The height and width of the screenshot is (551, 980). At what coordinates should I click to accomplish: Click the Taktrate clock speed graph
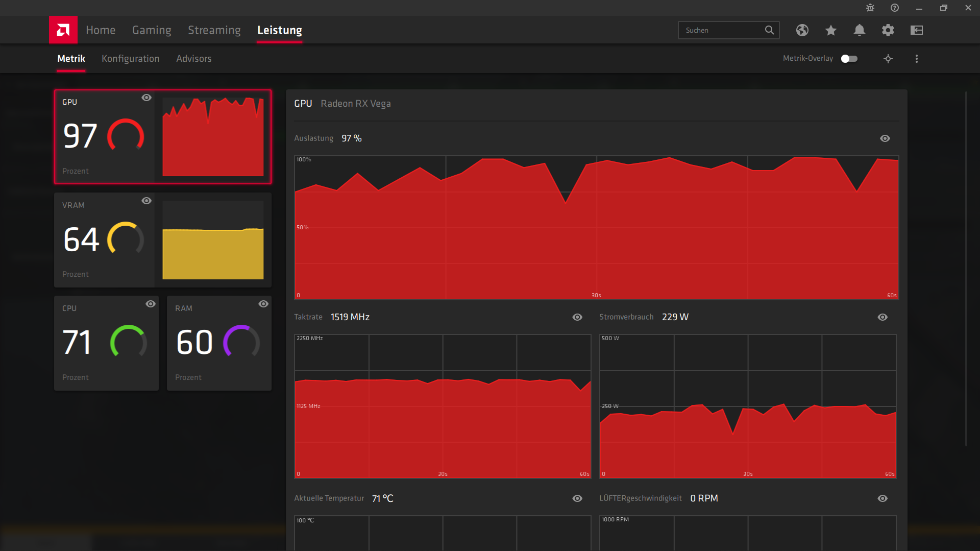[443, 406]
